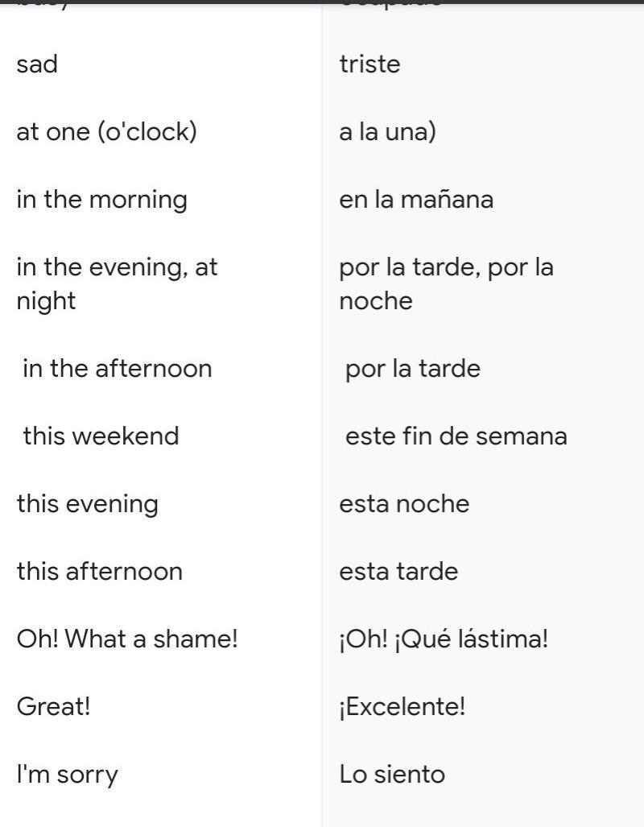This screenshot has width=644, height=827.
Task: Select the translation 'triste'
Action: (369, 64)
